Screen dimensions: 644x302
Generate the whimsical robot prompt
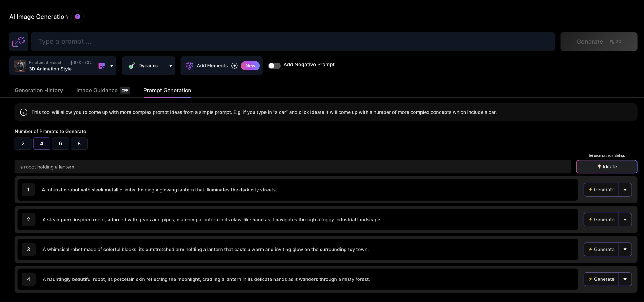point(601,250)
